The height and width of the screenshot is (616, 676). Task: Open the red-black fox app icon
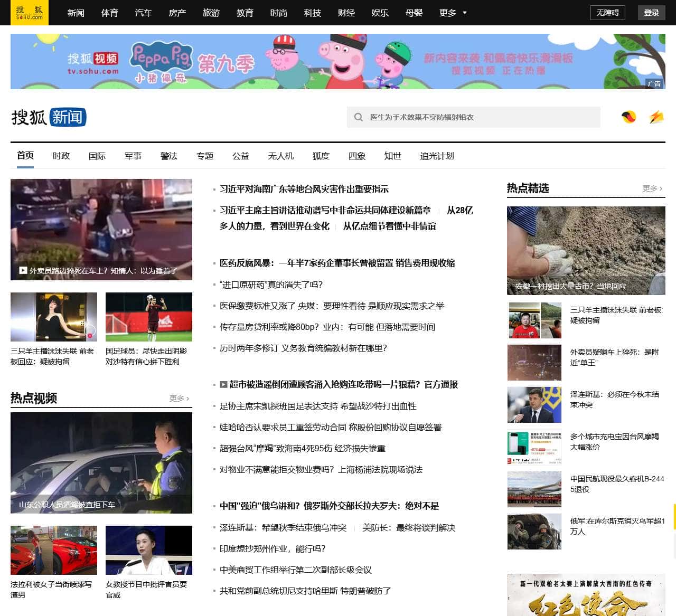coord(628,117)
